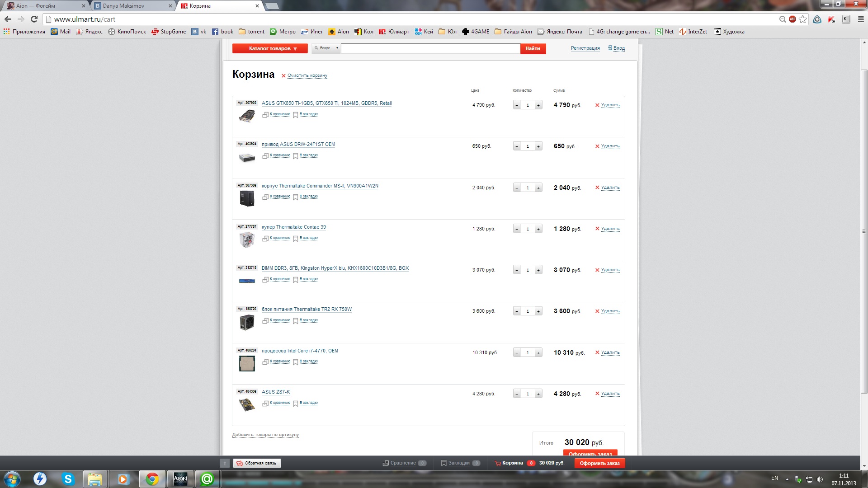The image size is (868, 488).
Task: Click the clear cart X icon
Action: point(283,76)
